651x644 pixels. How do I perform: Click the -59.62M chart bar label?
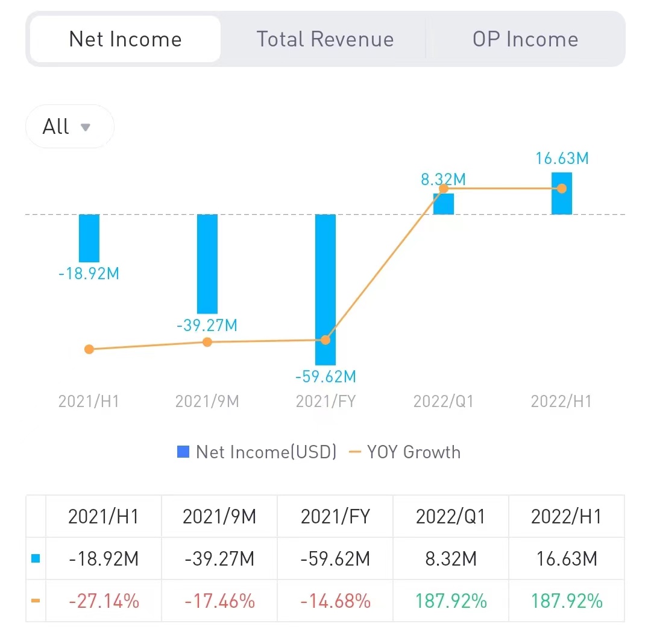(x=325, y=377)
